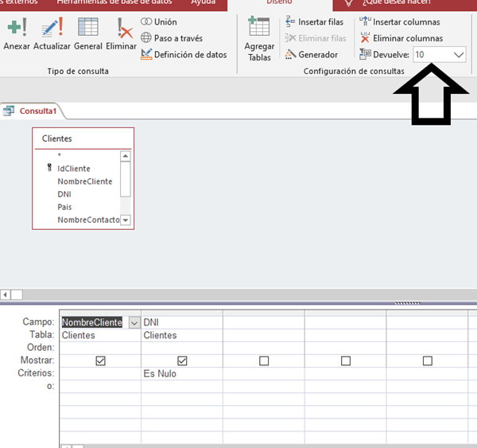This screenshot has width=477, height=448.
Task: Select the Consulta1 document tab
Action: 37,111
